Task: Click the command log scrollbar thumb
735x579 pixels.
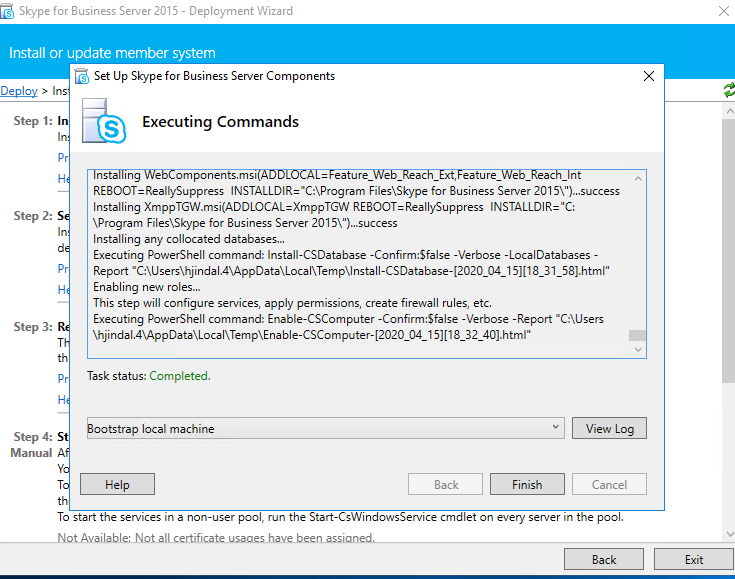Action: (637, 336)
